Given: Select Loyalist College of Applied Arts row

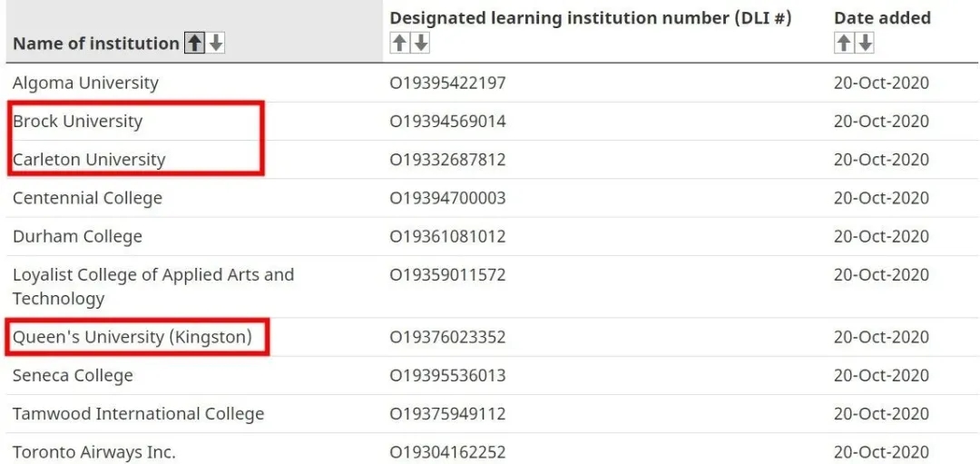Looking at the screenshot, I should [x=491, y=286].
